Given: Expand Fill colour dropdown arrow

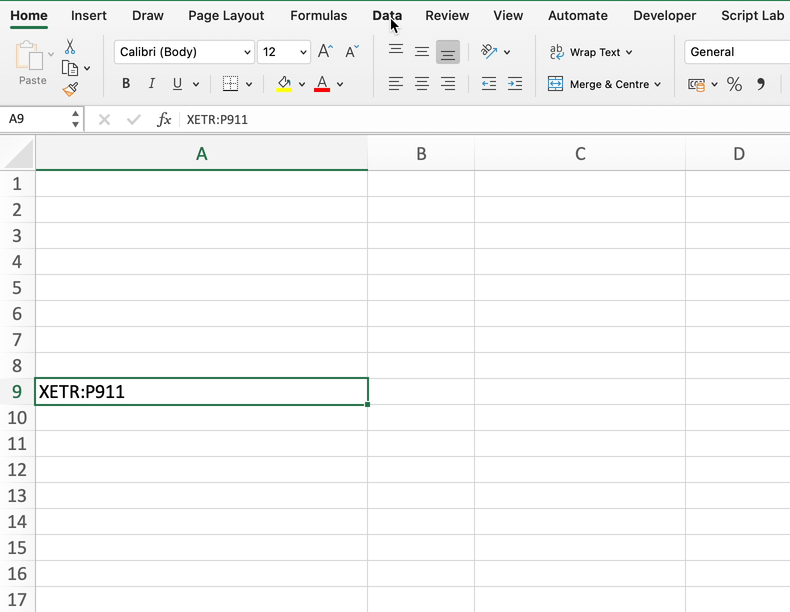Looking at the screenshot, I should (x=302, y=85).
